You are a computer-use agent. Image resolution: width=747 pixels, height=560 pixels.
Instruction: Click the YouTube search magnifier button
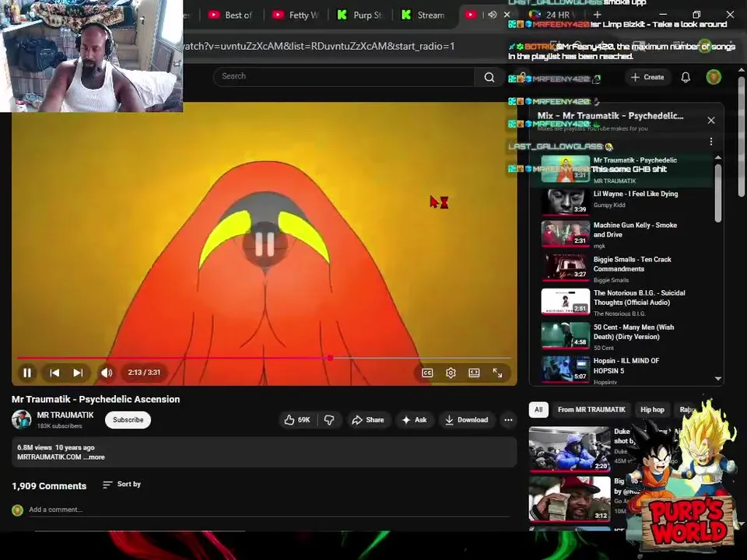[489, 77]
